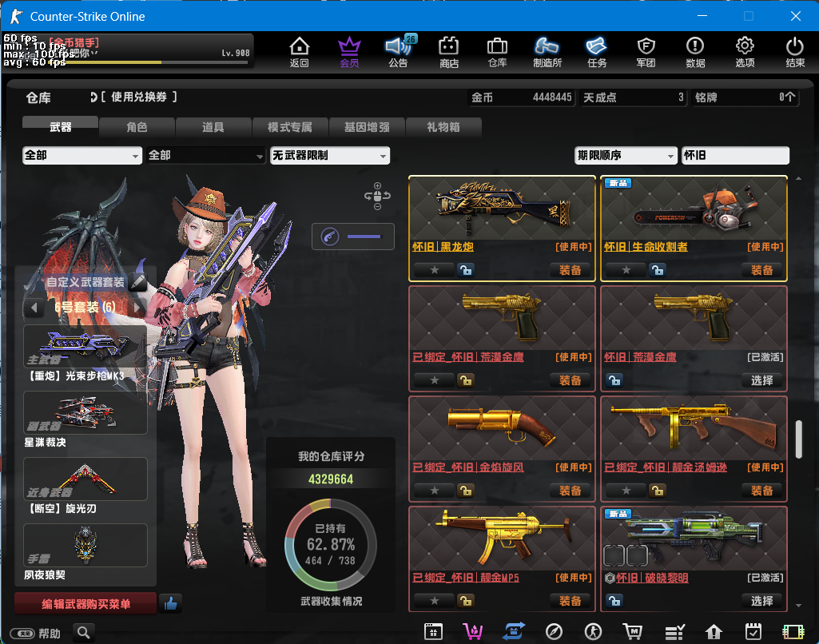819x644 pixels.
Task: Click the cart icon marked M
Action: point(633,632)
